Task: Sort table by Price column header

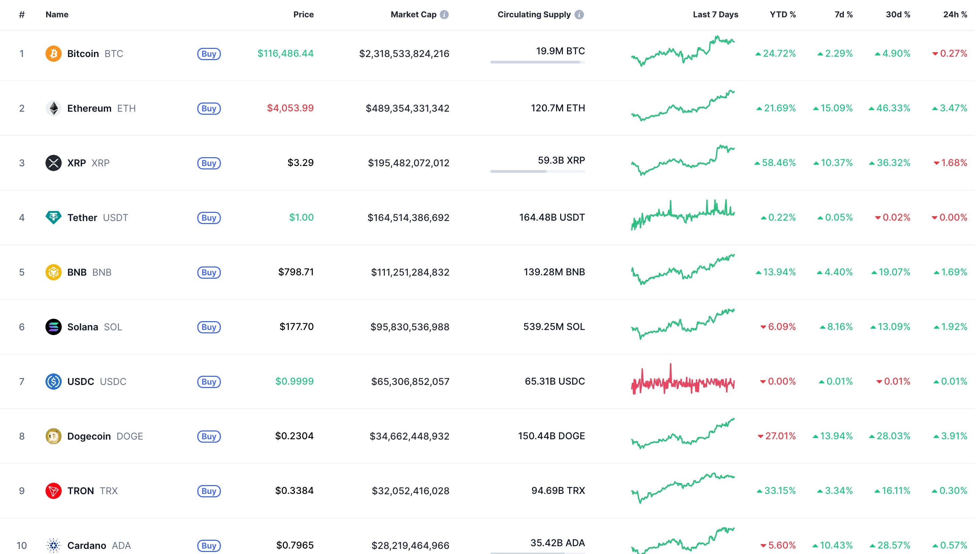Action: 303,15
